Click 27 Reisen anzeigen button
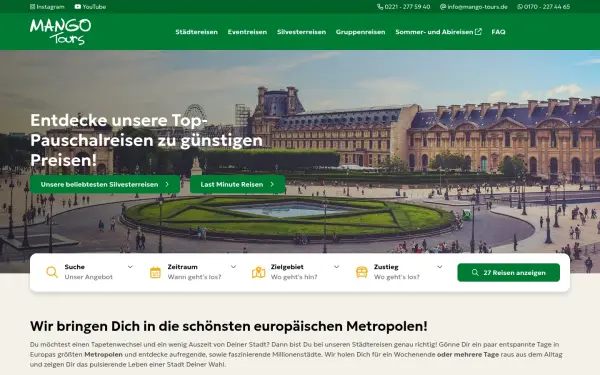The width and height of the screenshot is (600, 375). tap(509, 272)
